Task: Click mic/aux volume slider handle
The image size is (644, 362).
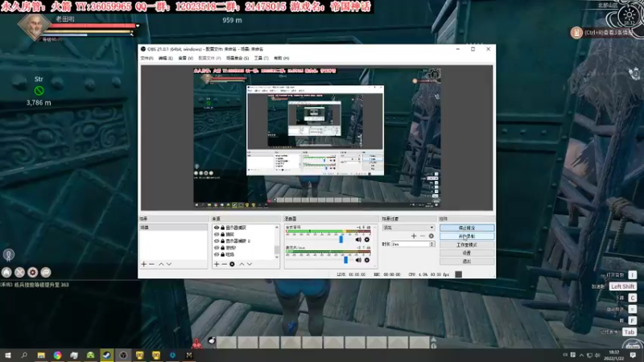Action: 346,259
